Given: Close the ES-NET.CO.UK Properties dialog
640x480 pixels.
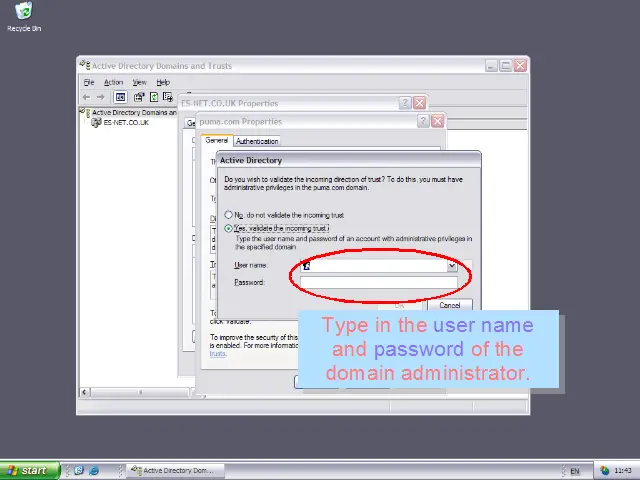Looking at the screenshot, I should point(420,103).
